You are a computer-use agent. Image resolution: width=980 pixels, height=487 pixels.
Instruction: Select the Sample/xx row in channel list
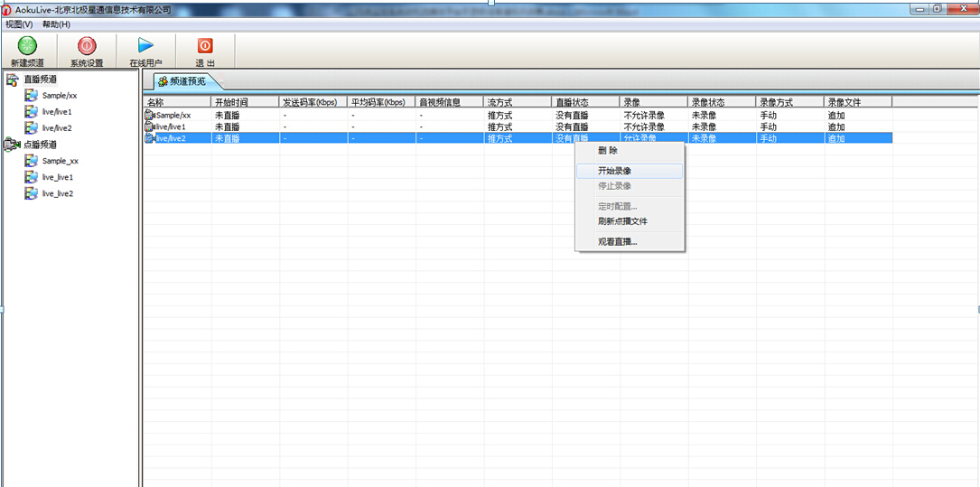click(x=173, y=115)
